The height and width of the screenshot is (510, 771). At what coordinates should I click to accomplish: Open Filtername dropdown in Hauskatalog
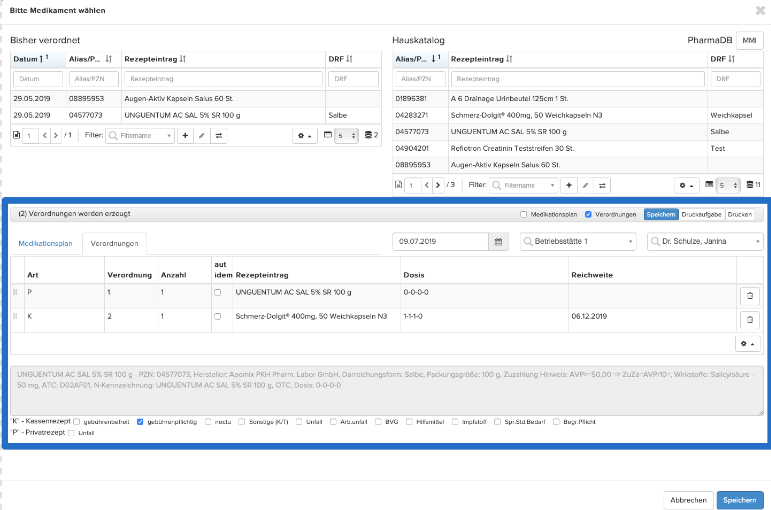tap(524, 185)
